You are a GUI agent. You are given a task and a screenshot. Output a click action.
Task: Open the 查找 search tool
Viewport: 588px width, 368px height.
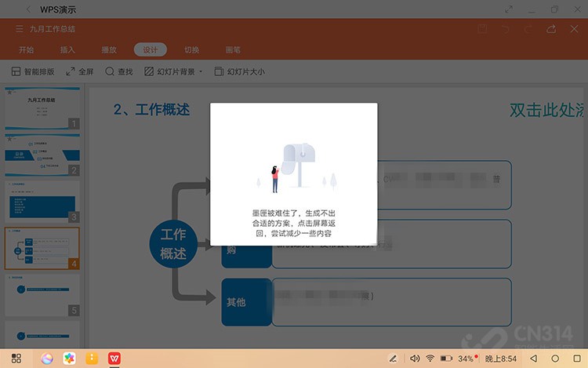tap(119, 71)
